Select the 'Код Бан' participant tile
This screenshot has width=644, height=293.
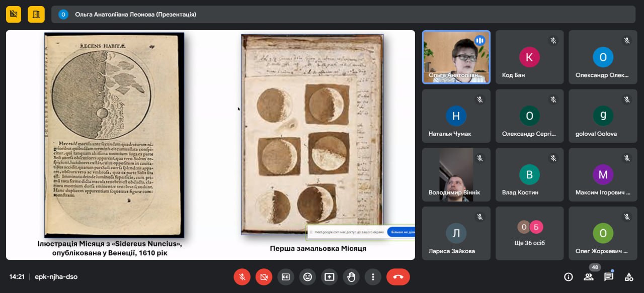529,57
